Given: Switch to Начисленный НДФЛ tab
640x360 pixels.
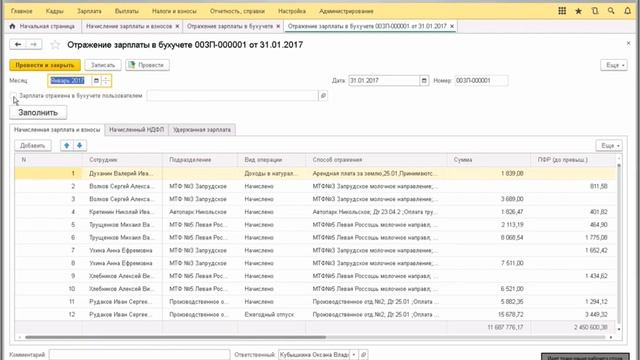Looking at the screenshot, I should [x=136, y=130].
